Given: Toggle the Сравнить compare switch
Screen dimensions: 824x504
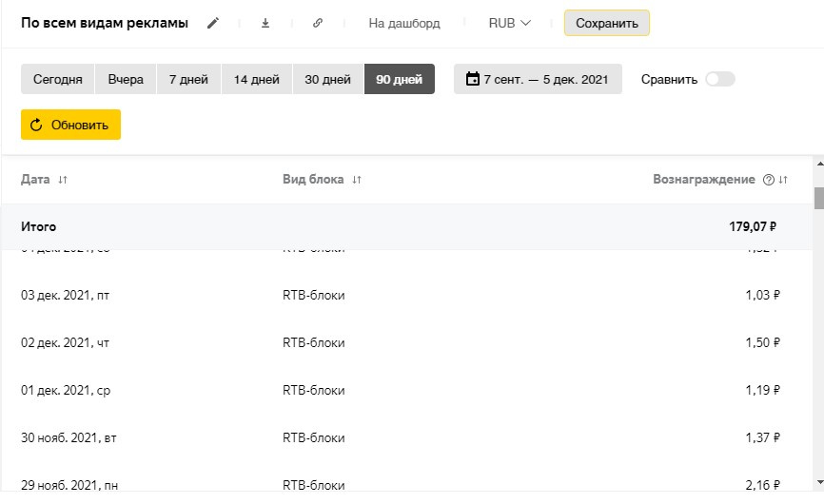Looking at the screenshot, I should (719, 80).
